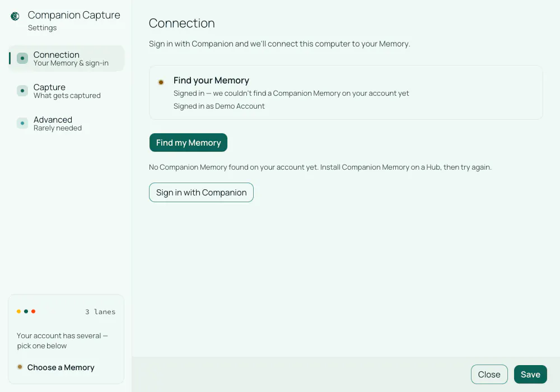Save the settings

click(530, 374)
